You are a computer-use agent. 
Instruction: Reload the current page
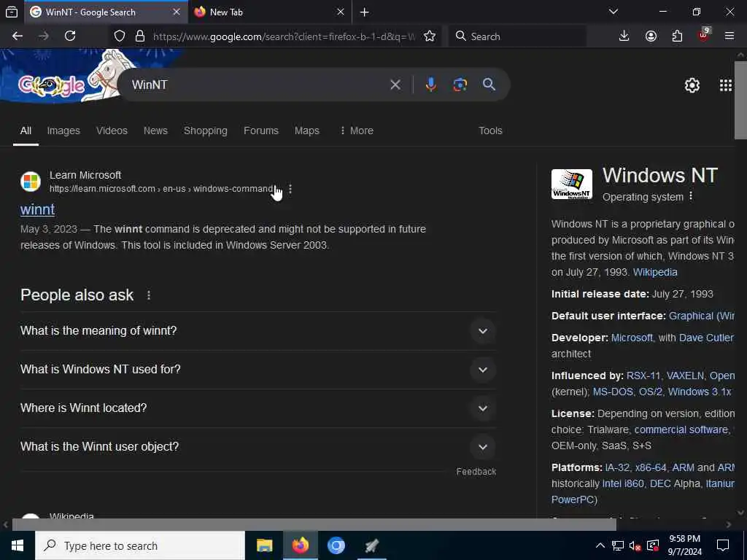coord(70,36)
